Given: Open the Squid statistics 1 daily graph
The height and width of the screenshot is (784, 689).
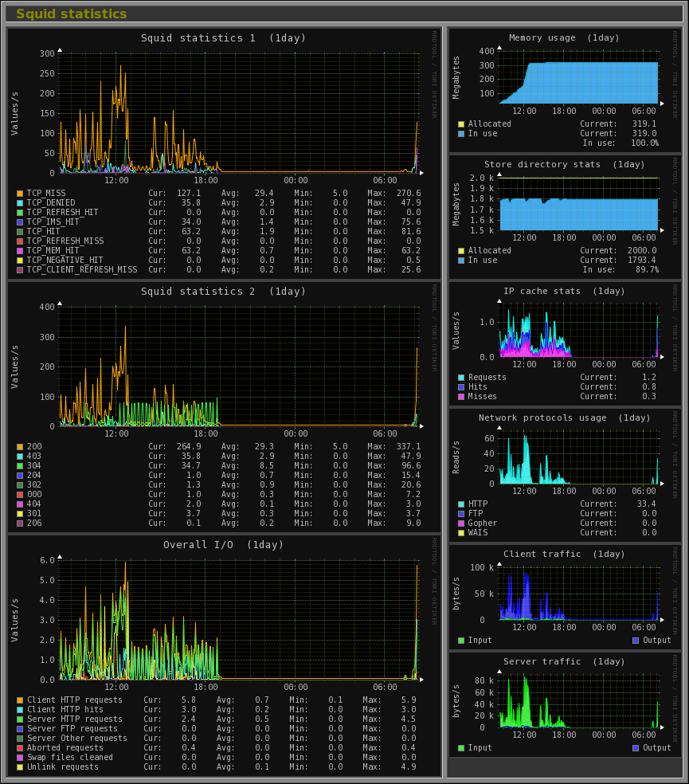Looking at the screenshot, I should pyautogui.click(x=224, y=154).
